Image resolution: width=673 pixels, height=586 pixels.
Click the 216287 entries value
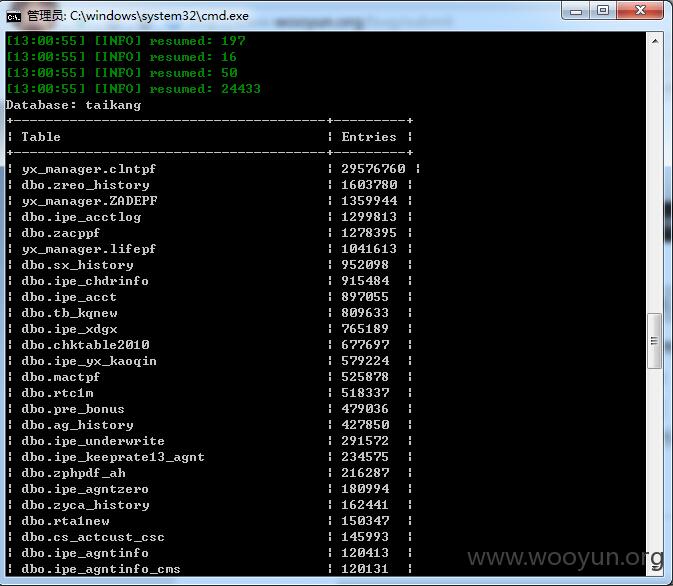point(365,473)
